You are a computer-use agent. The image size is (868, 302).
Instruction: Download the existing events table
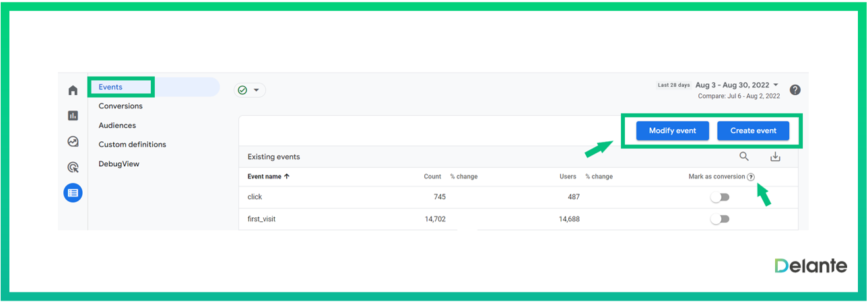tap(775, 157)
